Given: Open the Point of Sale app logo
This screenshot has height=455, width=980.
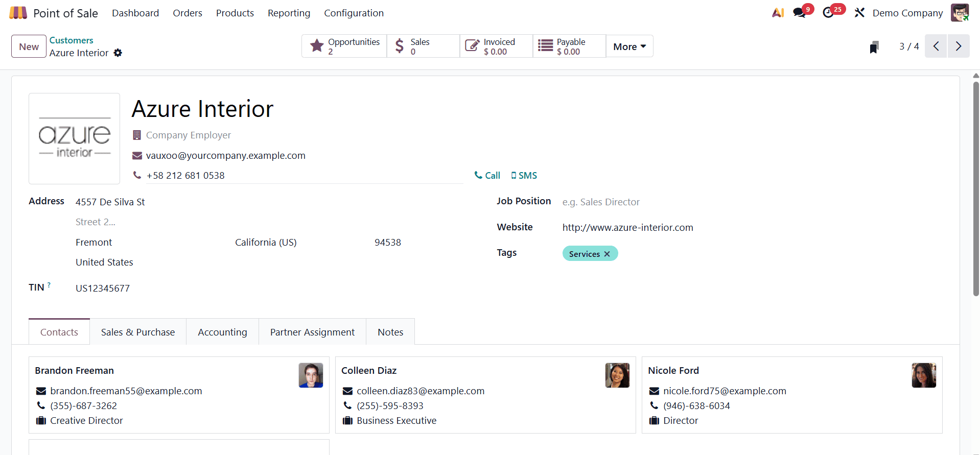Looking at the screenshot, I should 18,13.
